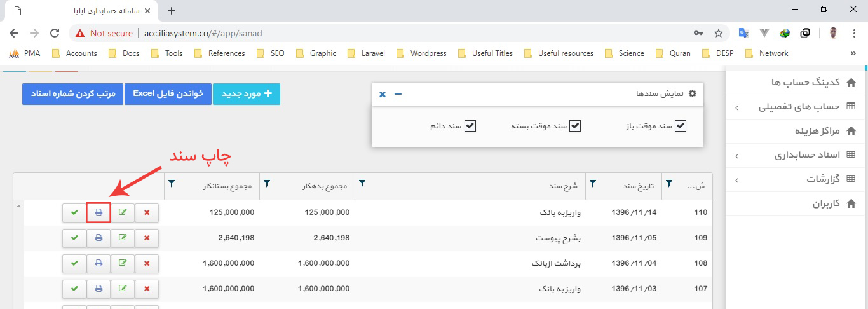Open a new browser tab

[x=171, y=11]
